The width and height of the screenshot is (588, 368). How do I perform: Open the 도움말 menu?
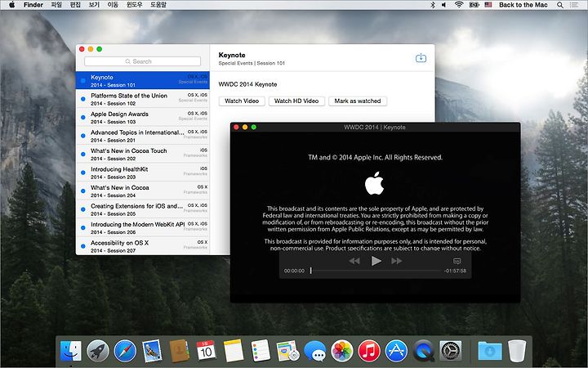(158, 5)
